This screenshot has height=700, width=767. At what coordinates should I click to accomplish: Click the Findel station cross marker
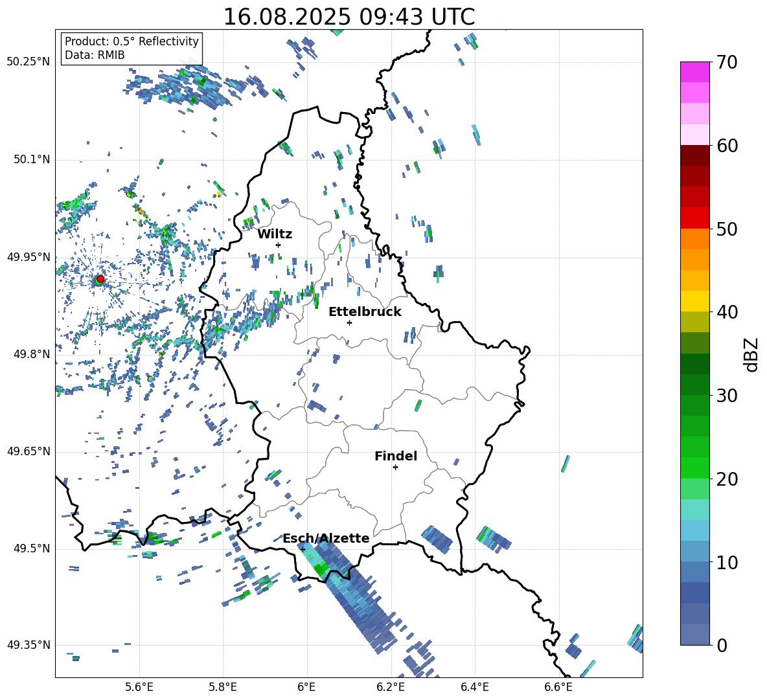click(395, 468)
